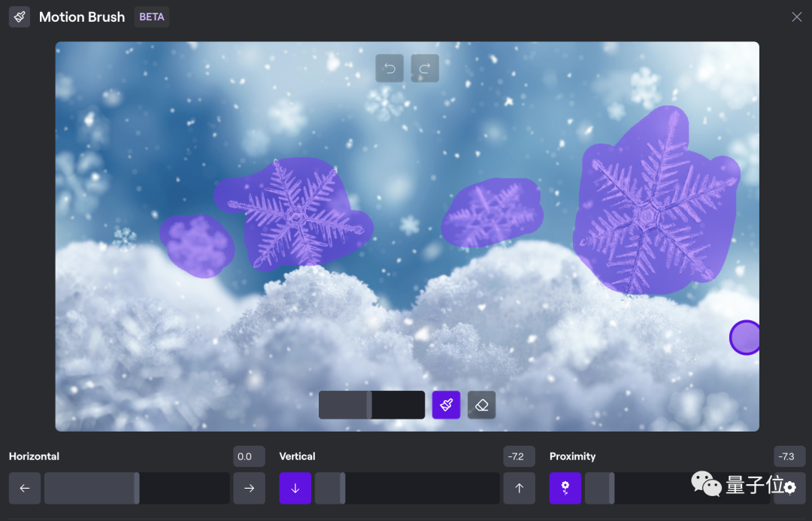Select the brush paint tool
This screenshot has width=812, height=521.
446,405
